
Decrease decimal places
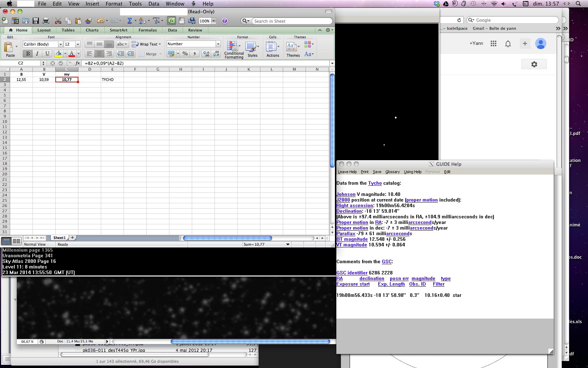point(216,54)
